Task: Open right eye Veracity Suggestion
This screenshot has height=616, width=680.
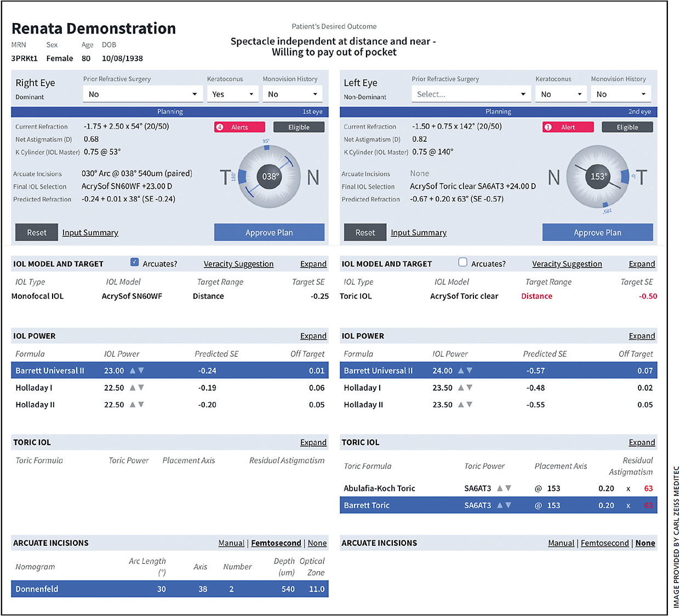Action: (x=238, y=264)
